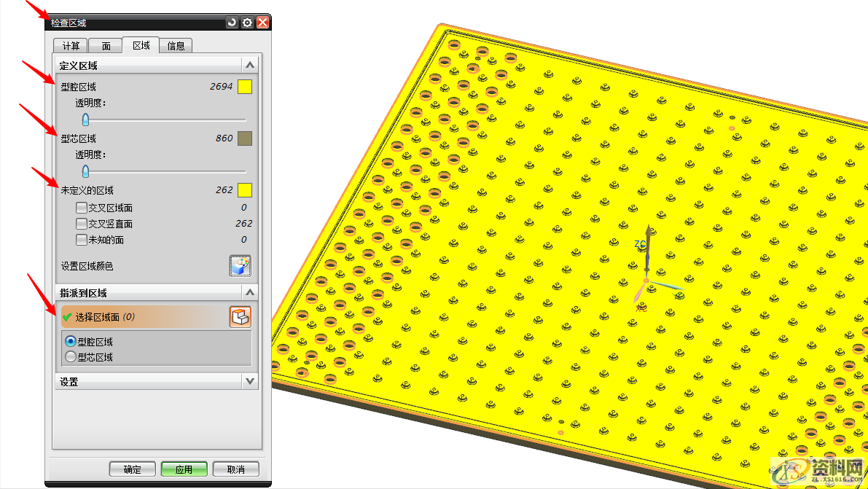Tick the 未知的面 checkbox
The width and height of the screenshot is (868, 489).
[x=82, y=240]
